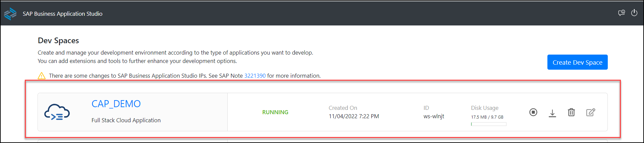This screenshot has width=644, height=143.
Task: Click the cloud terminal dev space icon
Action: click(x=57, y=112)
